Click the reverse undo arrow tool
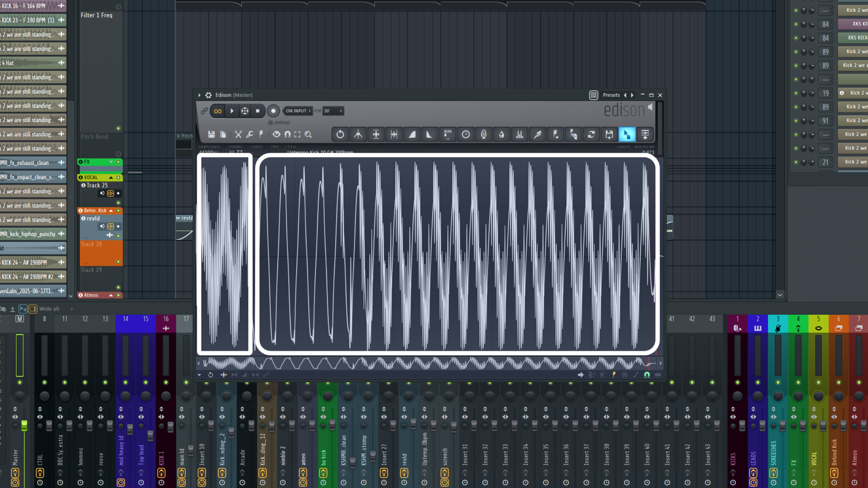The height and width of the screenshot is (488, 868). pyautogui.click(x=340, y=134)
